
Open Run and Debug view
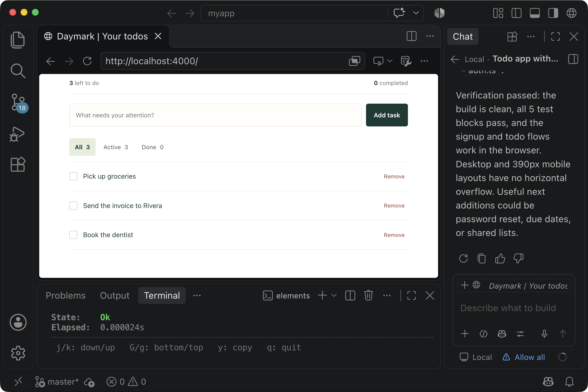click(x=17, y=134)
